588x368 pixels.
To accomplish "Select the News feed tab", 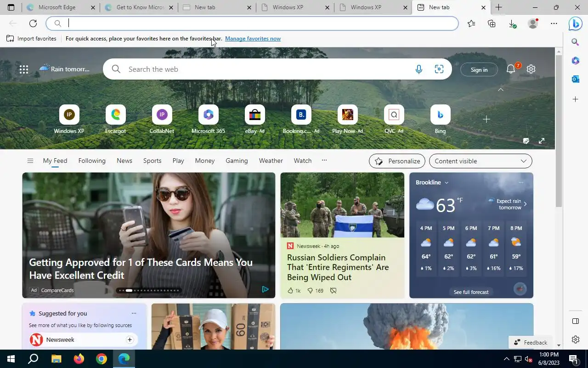I will [x=124, y=161].
